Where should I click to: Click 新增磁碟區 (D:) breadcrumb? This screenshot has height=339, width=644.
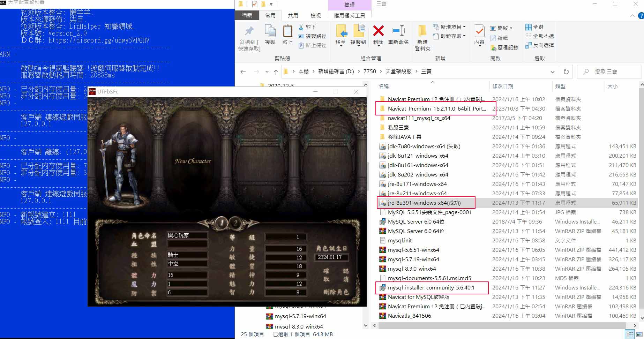point(336,71)
